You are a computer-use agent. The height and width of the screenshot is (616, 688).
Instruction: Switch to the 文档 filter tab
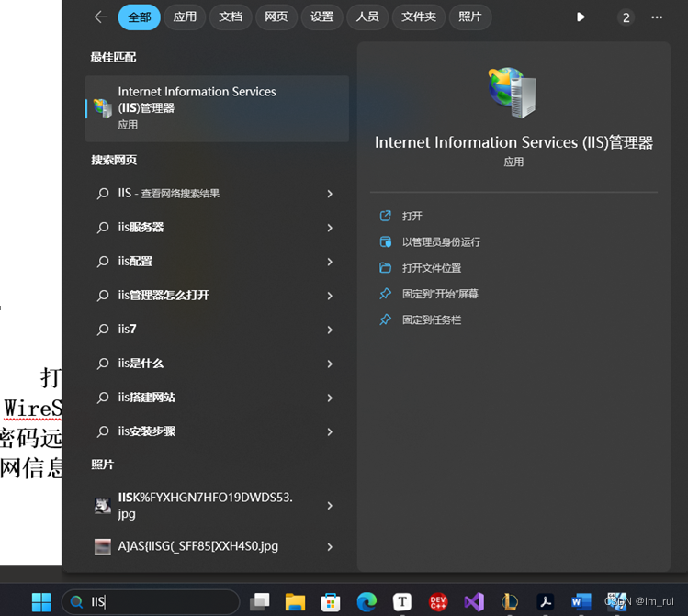click(x=231, y=17)
